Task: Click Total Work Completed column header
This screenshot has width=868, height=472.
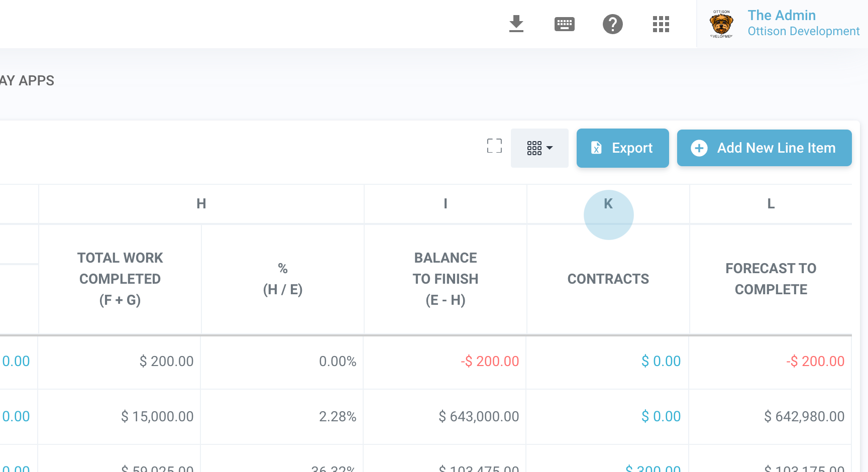Action: (120, 279)
